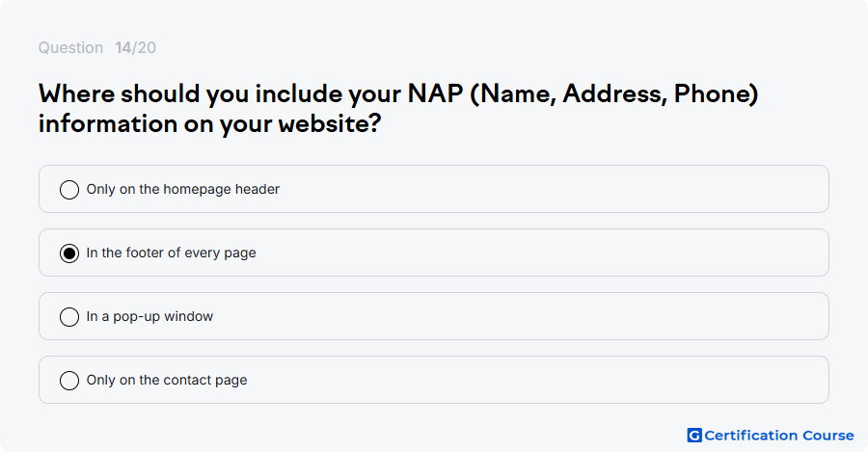Viewport: 868px width, 452px height.
Task: Click blank space in contact page option card
Action: pos(554,380)
